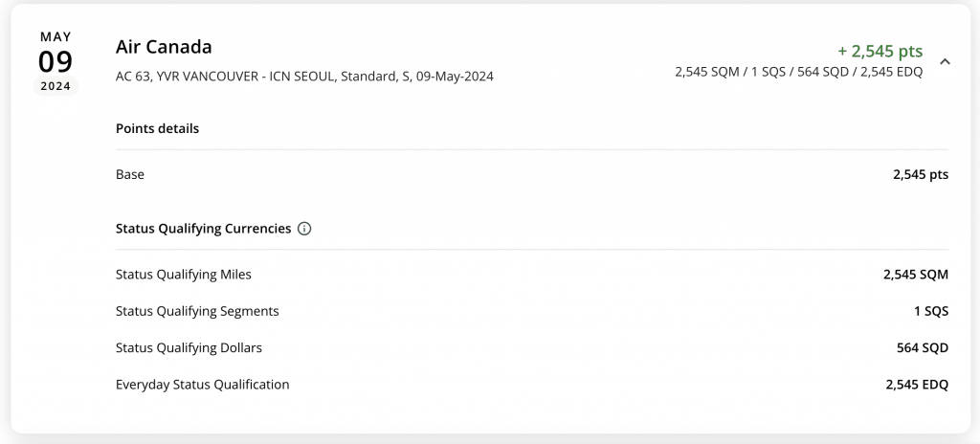Click the SQM / SQS / SQD / EDQ summary line
The image size is (980, 444).
tap(798, 72)
